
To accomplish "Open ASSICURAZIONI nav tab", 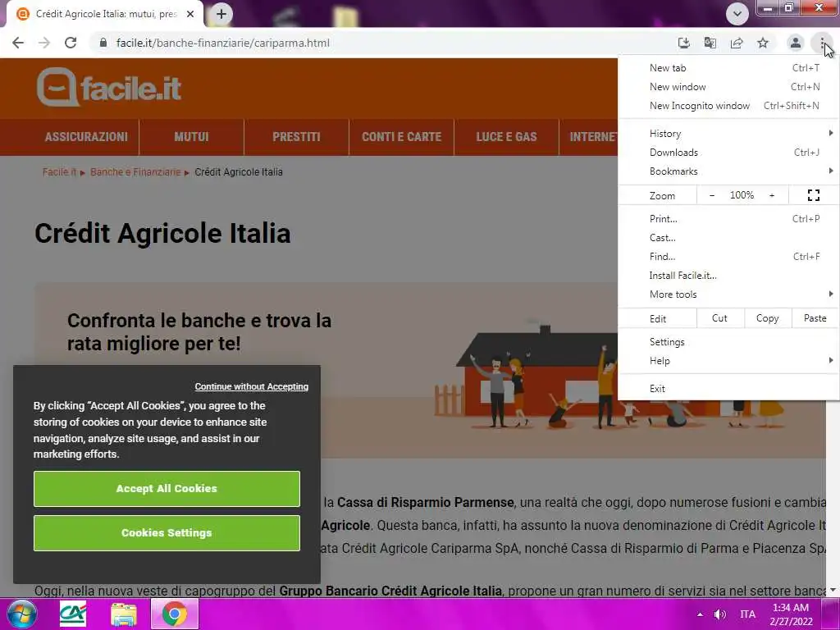I will click(86, 137).
